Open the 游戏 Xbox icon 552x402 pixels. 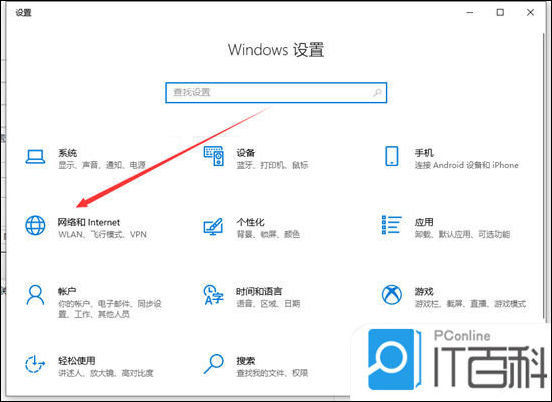coord(392,295)
